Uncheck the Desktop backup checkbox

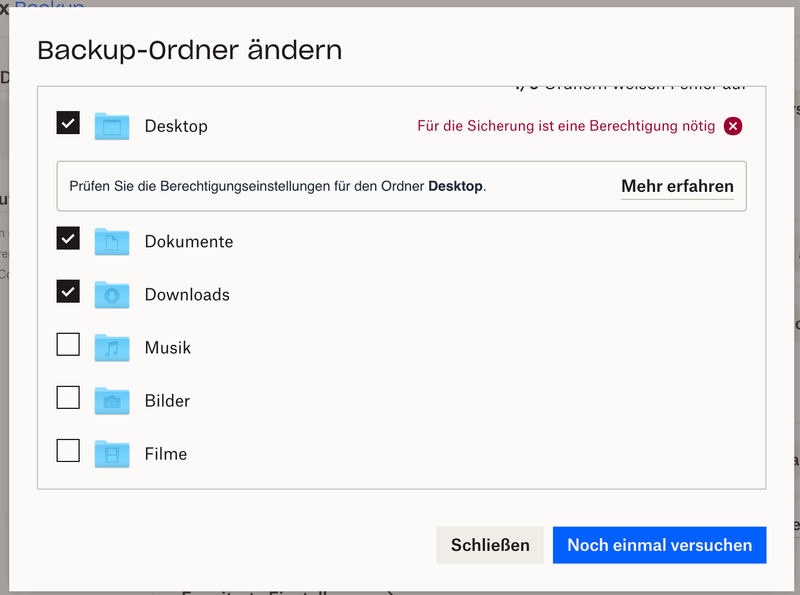coord(67,123)
